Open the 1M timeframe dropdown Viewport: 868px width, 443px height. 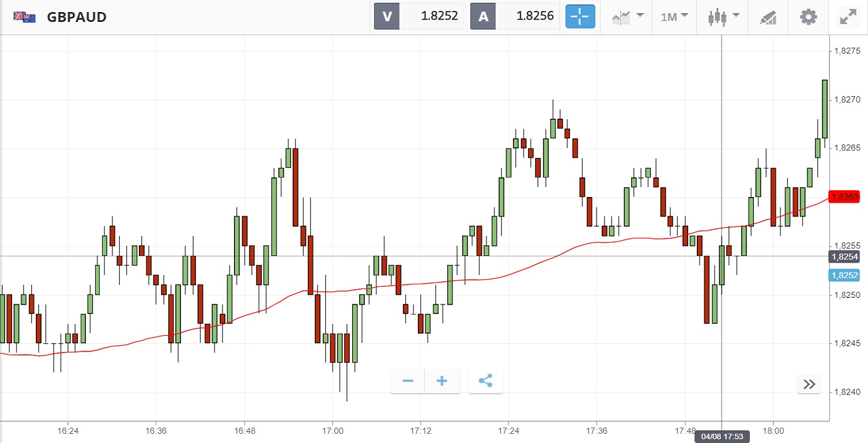674,17
